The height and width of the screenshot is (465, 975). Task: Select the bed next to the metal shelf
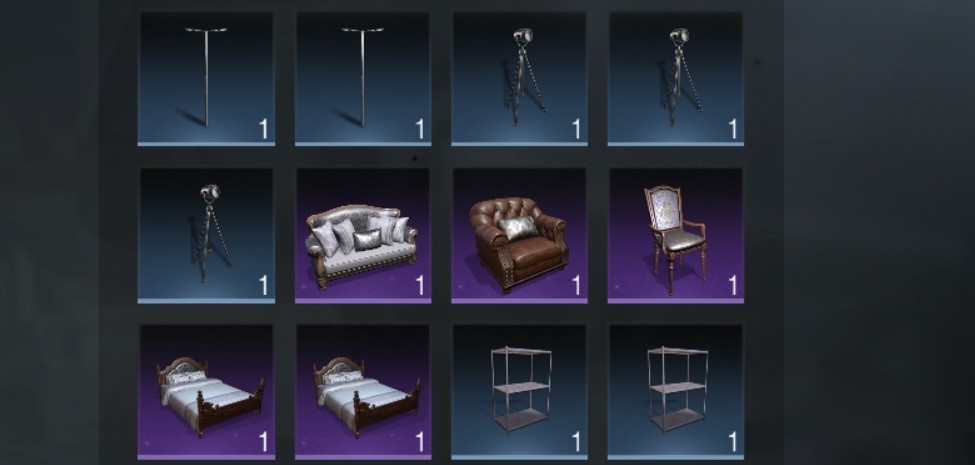[x=363, y=392]
